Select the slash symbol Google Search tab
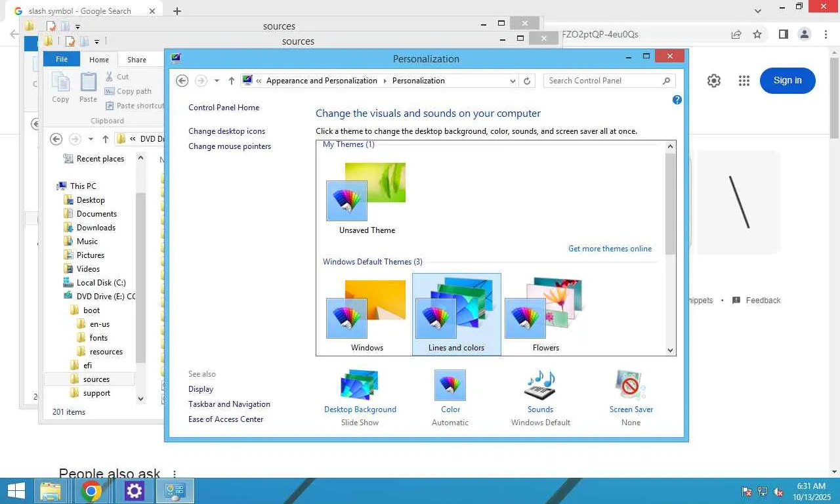Image resolution: width=840 pixels, height=504 pixels. coord(79,11)
